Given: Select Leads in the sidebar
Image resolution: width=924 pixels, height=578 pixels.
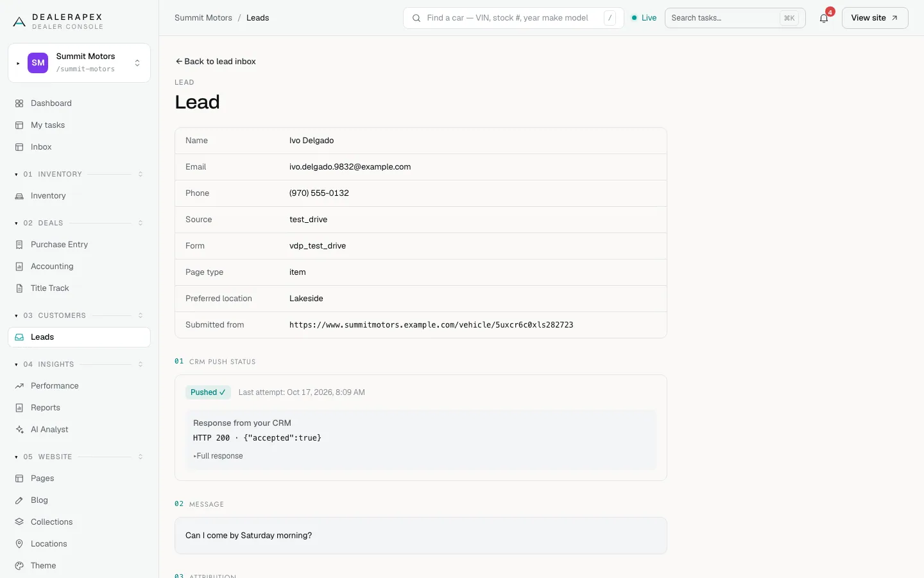Looking at the screenshot, I should click(x=79, y=337).
